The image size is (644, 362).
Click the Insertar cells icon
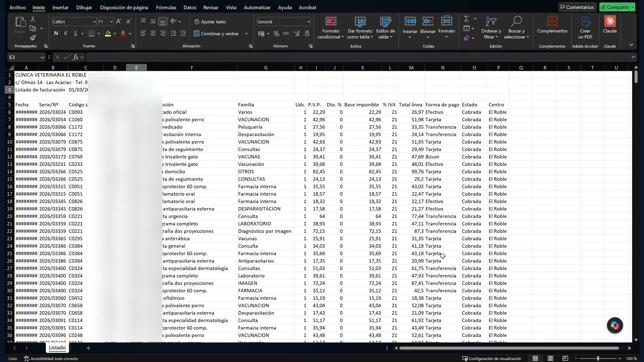click(x=410, y=22)
